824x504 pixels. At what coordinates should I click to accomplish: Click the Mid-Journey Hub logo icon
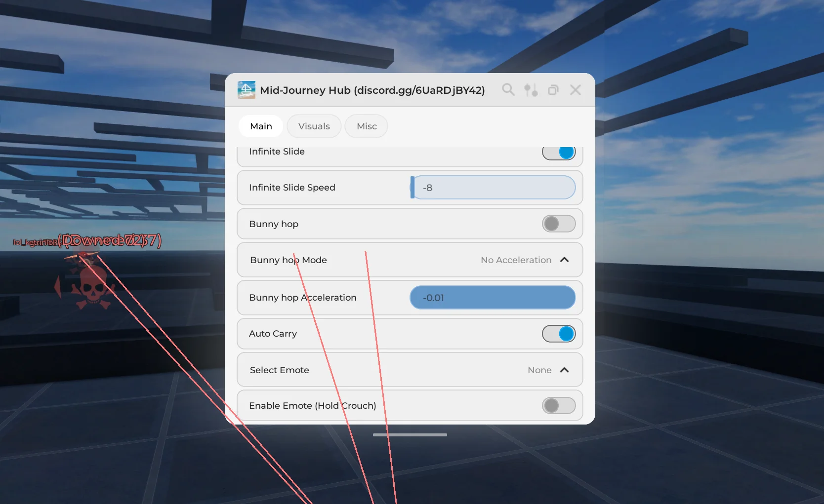[x=246, y=90]
